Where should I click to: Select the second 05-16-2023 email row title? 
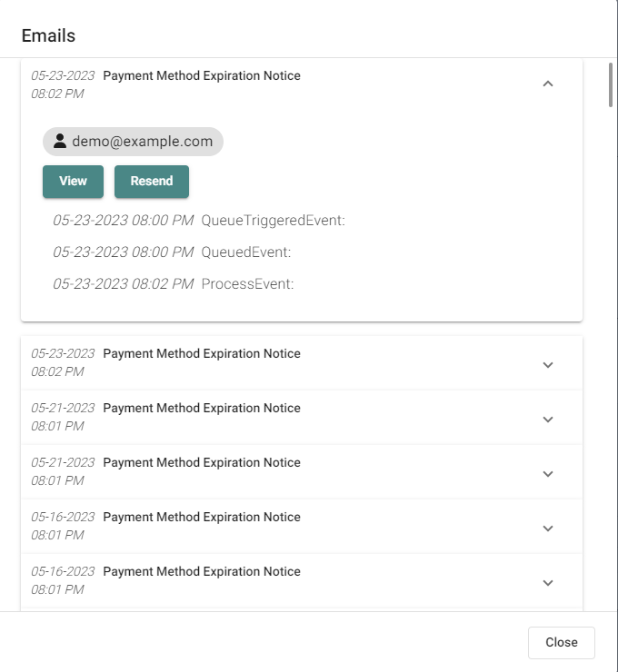[202, 571]
